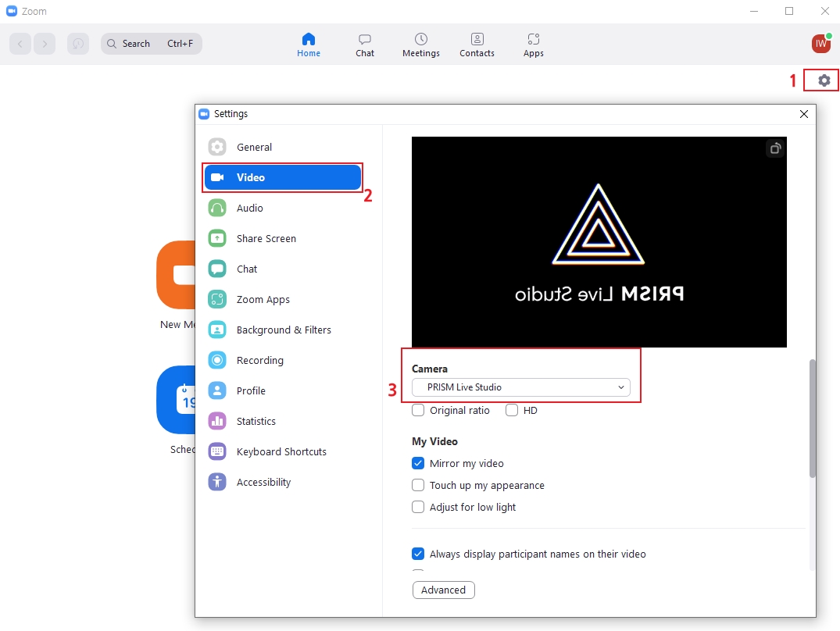Close the Settings dialog
This screenshot has width=840, height=631.
(803, 114)
